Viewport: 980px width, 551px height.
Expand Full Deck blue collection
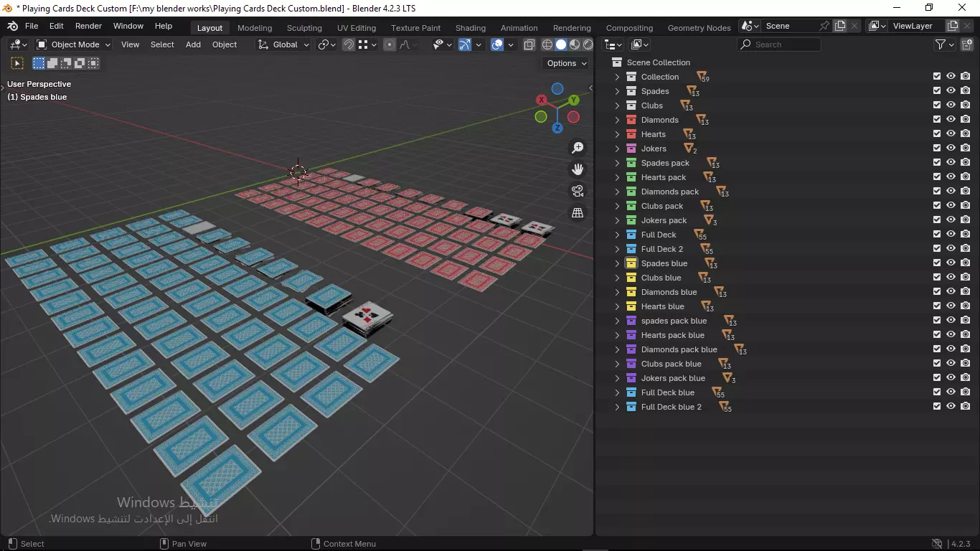click(617, 392)
